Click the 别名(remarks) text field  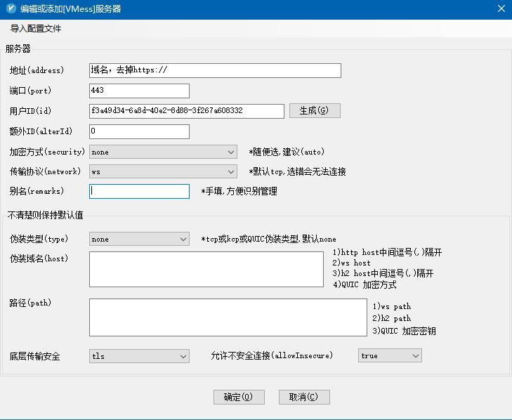pos(139,191)
